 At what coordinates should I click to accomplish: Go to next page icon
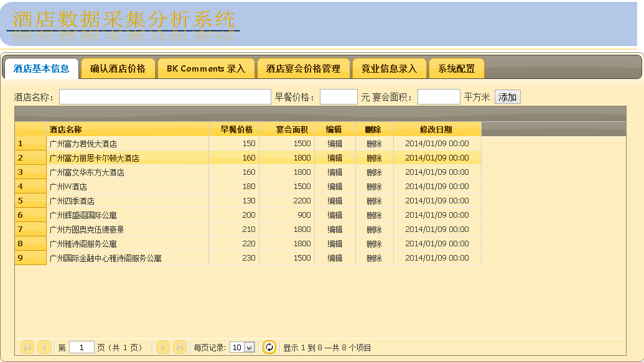(162, 347)
